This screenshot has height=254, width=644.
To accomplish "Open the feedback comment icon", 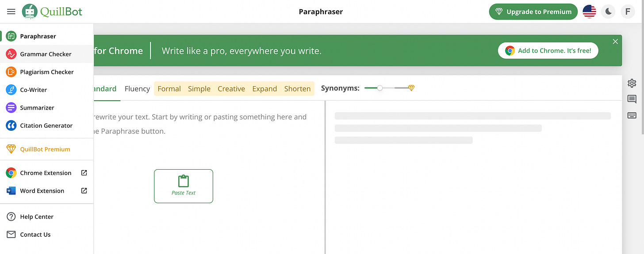I will [x=632, y=99].
